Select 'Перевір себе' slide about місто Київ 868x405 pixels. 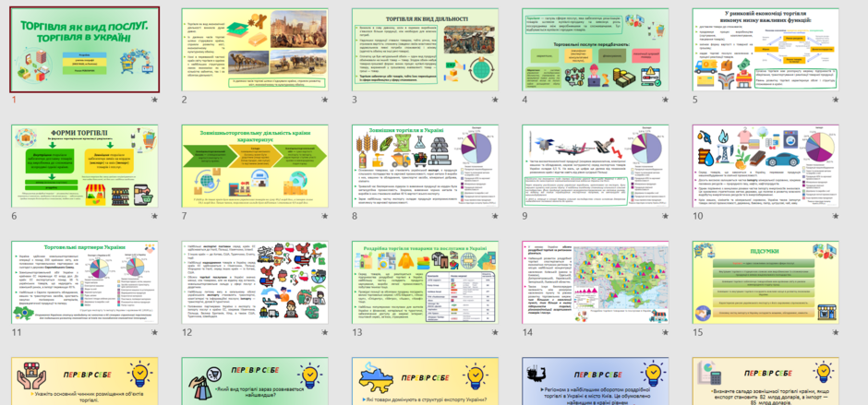tap(596, 381)
